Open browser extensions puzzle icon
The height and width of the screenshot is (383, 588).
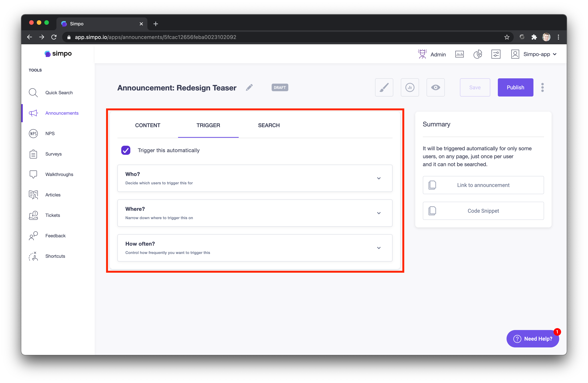pyautogui.click(x=534, y=37)
